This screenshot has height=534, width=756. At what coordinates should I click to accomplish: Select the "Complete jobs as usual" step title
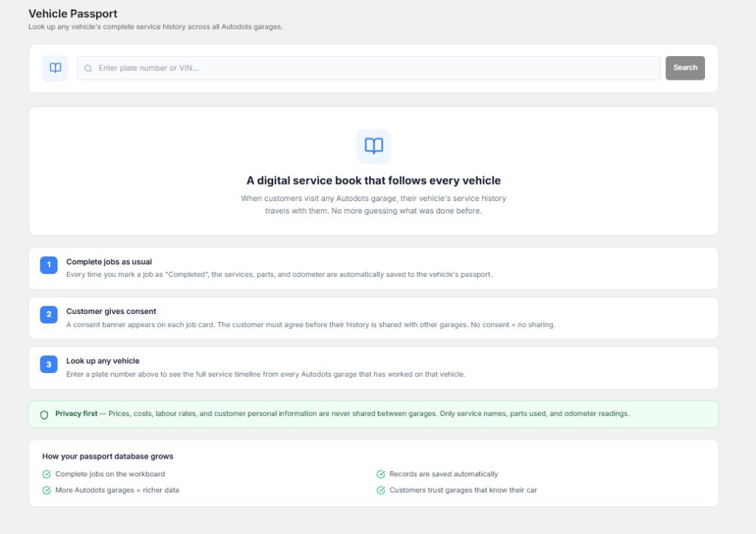point(109,261)
